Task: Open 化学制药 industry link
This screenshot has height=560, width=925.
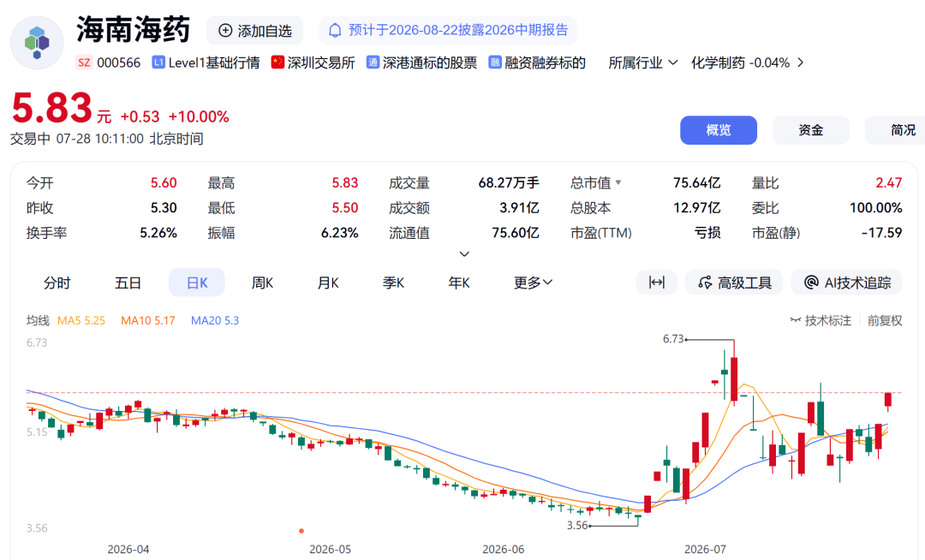Action: 747,63
